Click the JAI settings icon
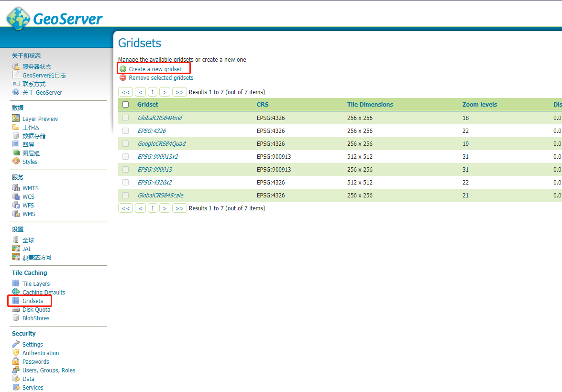 coord(16,248)
